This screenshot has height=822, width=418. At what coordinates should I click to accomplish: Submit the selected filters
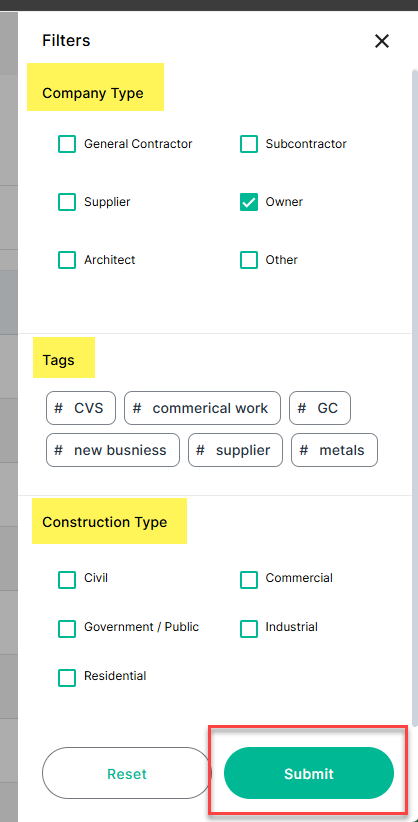[x=308, y=773]
